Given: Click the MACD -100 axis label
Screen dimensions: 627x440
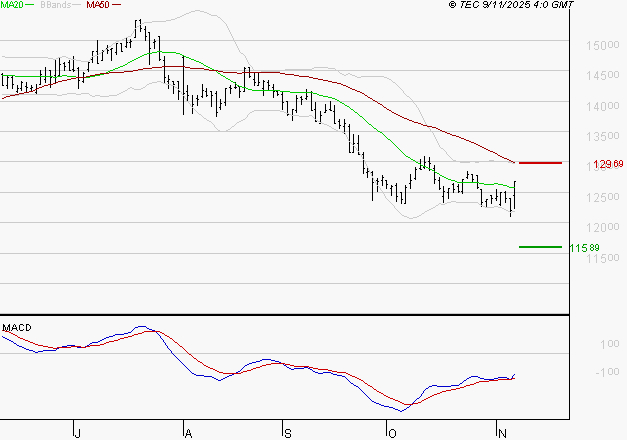Looking at the screenshot, I should coord(607,372).
